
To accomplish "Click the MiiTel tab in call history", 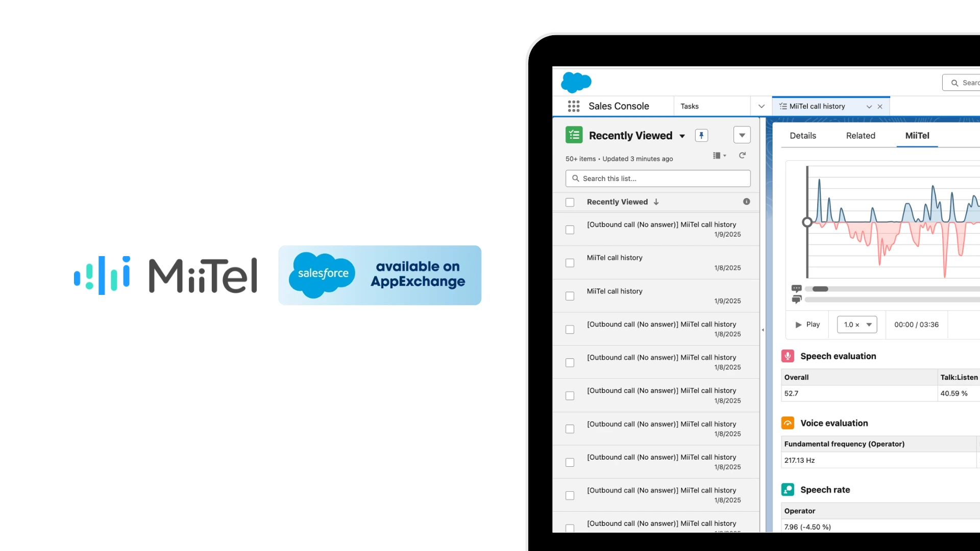I will [x=917, y=135].
